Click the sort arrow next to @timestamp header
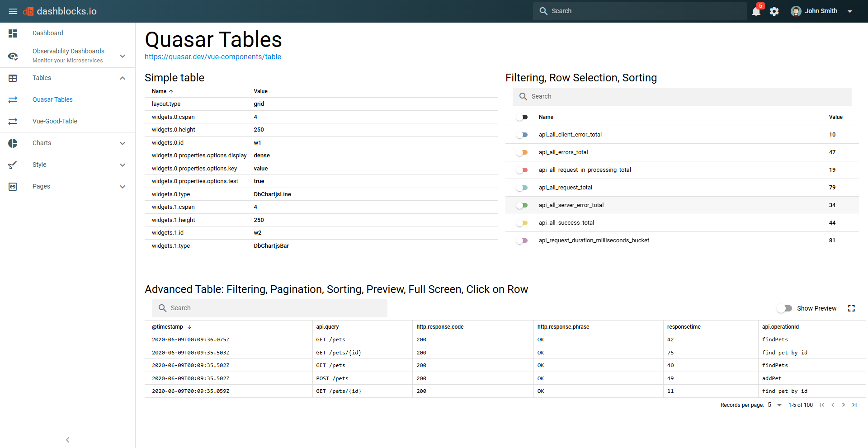Viewport: 868px width, 448px height. tap(189, 327)
